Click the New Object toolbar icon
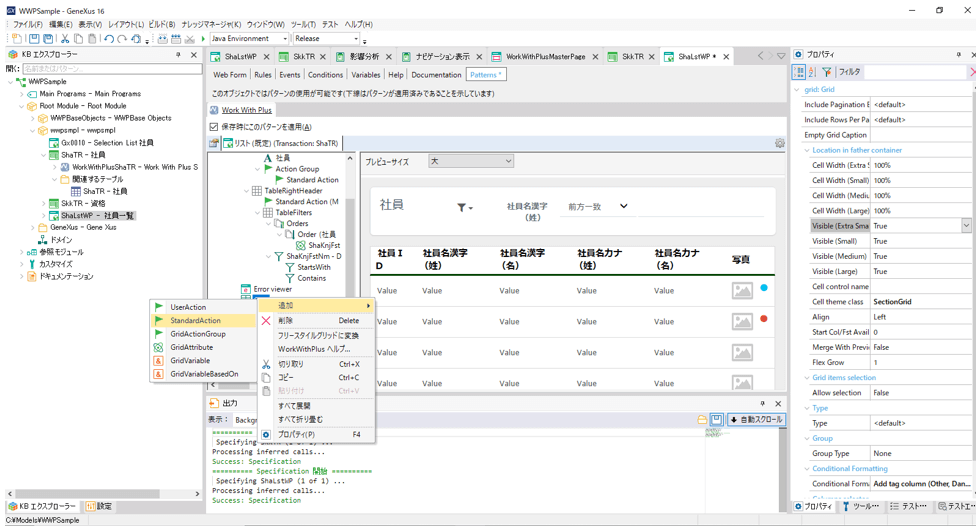The width and height of the screenshot is (976, 526). pos(17,39)
